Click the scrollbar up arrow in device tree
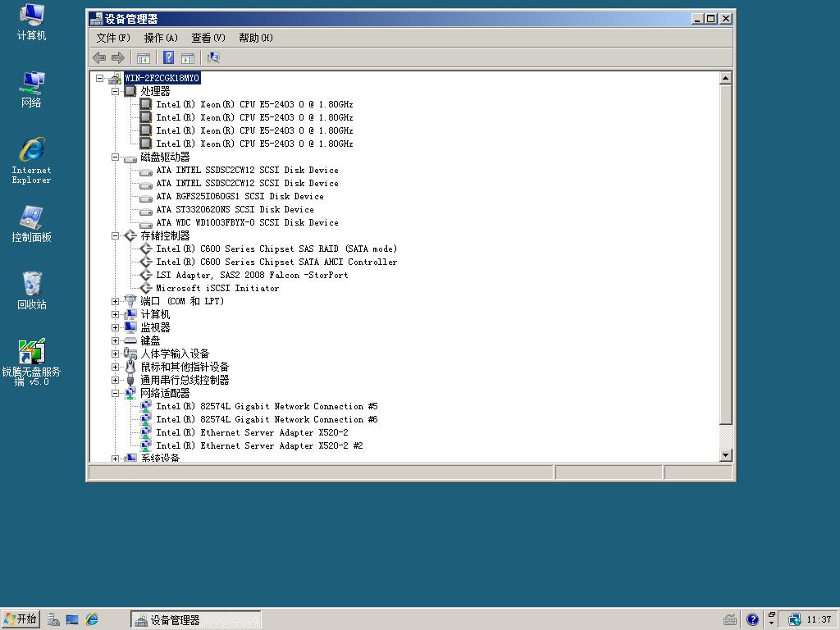Viewport: 840px width, 630px height. 725,78
